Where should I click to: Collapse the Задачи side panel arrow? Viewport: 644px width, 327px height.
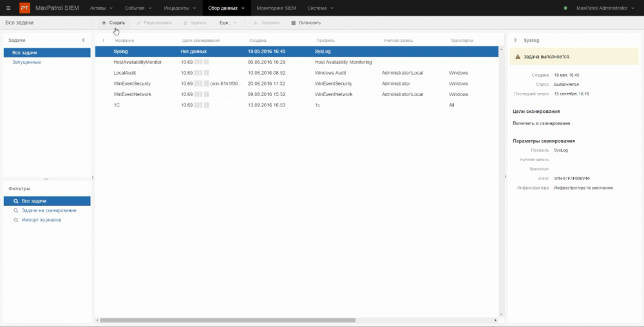coord(83,40)
